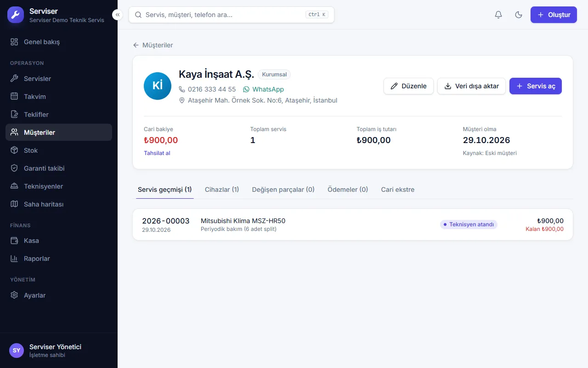Click the Oluştur button

[554, 15]
